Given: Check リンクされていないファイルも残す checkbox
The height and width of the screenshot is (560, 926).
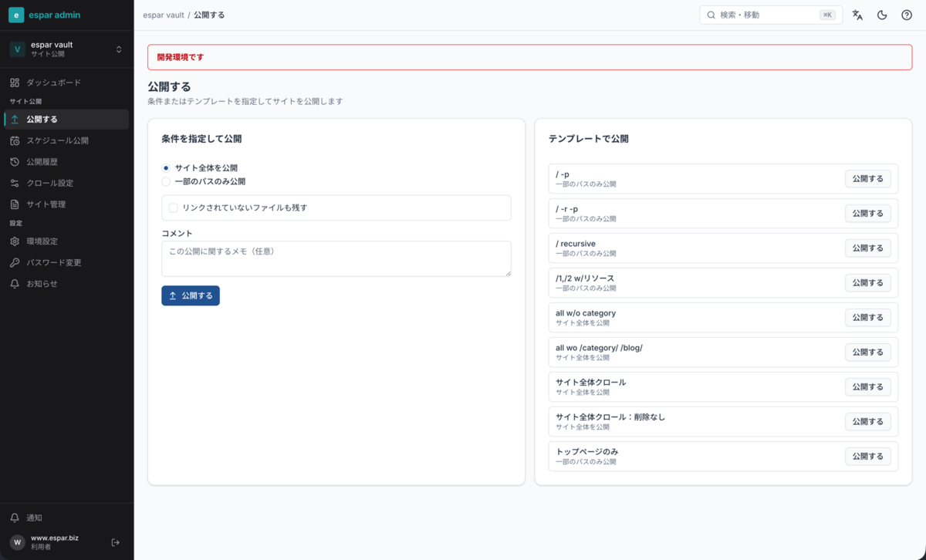Looking at the screenshot, I should click(174, 207).
